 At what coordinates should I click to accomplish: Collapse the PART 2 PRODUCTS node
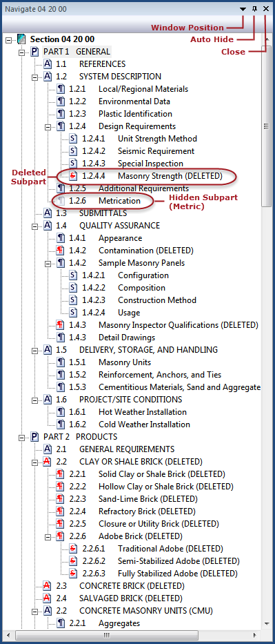click(x=22, y=438)
